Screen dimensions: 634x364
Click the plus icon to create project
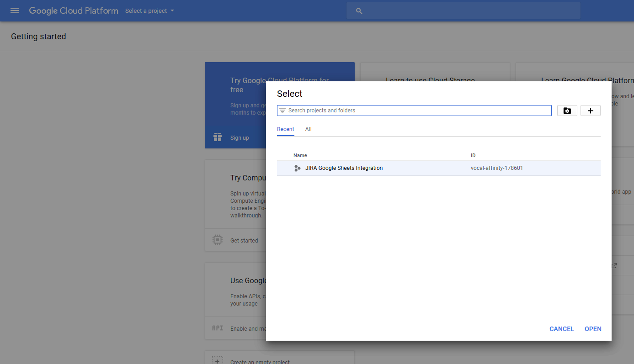coord(590,111)
